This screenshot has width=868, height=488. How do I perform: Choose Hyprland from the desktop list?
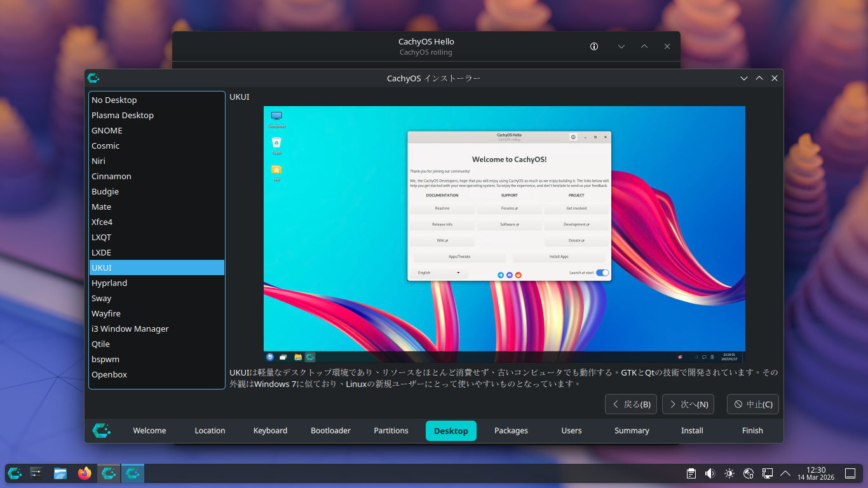click(x=157, y=283)
